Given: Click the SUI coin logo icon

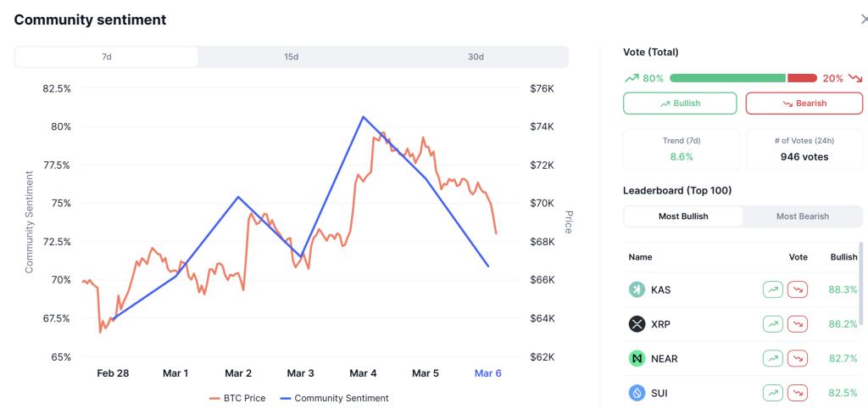Looking at the screenshot, I should [x=637, y=394].
